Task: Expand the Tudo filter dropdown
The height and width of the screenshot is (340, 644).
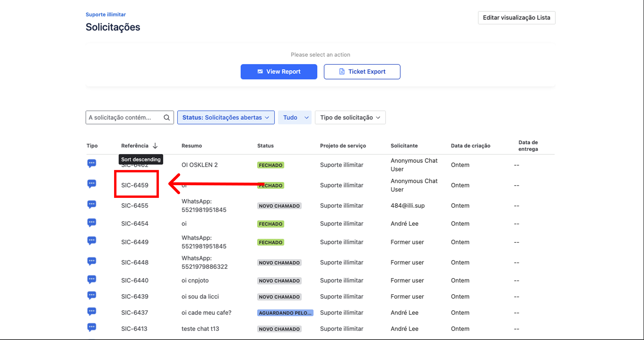Action: [294, 117]
